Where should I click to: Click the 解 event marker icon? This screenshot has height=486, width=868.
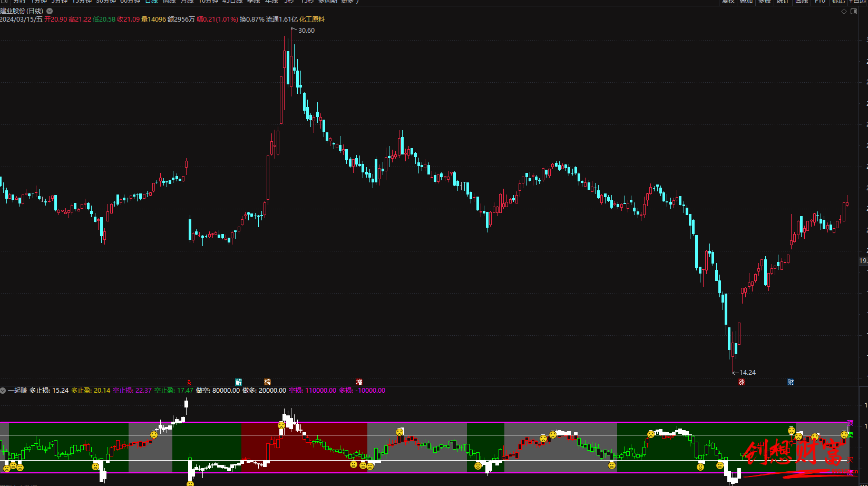pos(238,382)
